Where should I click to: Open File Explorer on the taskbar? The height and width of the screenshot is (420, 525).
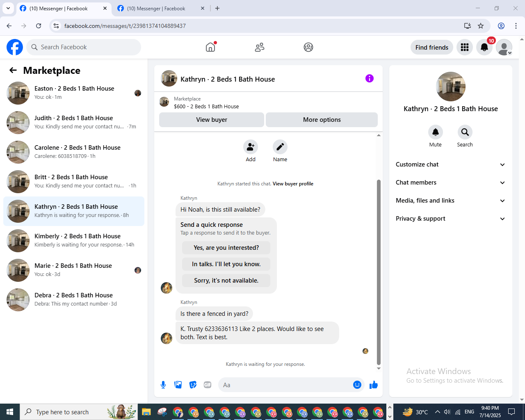point(146,412)
